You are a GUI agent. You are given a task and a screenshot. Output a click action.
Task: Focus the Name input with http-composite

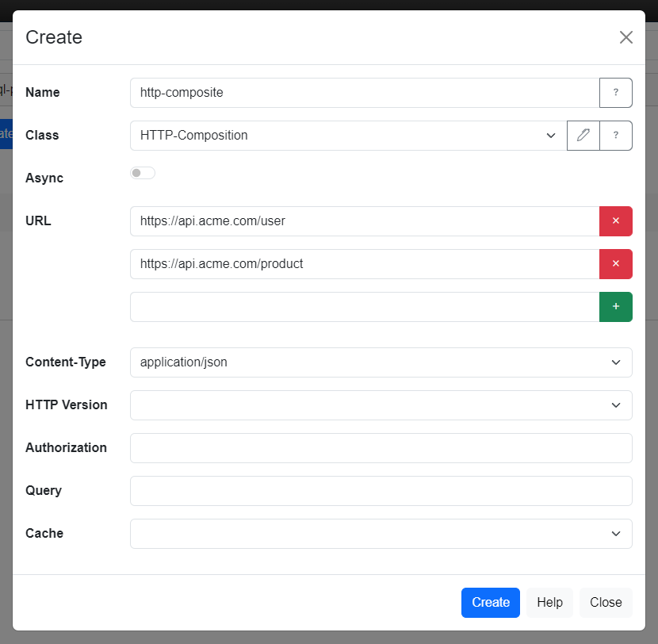(x=365, y=93)
